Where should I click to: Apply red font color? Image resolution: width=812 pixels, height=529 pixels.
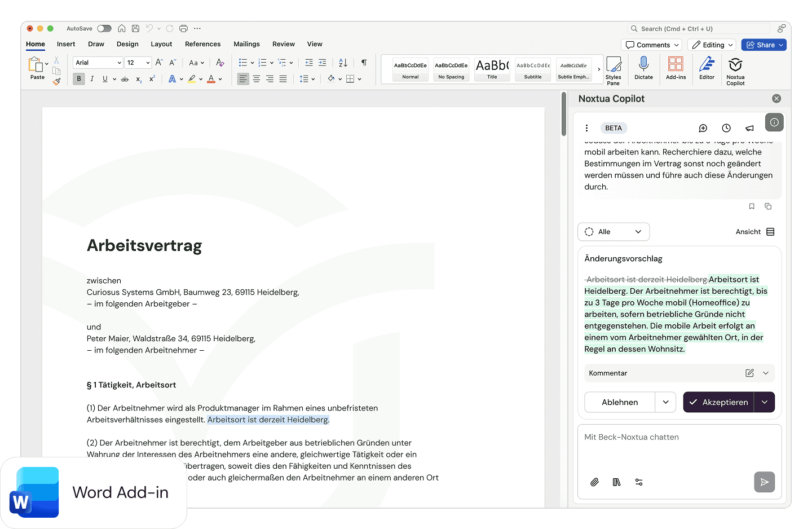[211, 79]
